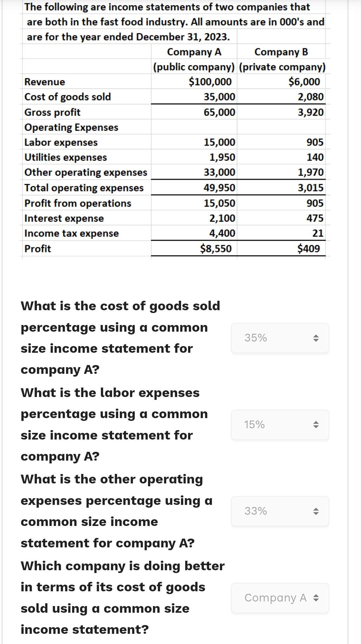Click the Company B column header
This screenshot has width=361, height=644.
click(281, 52)
